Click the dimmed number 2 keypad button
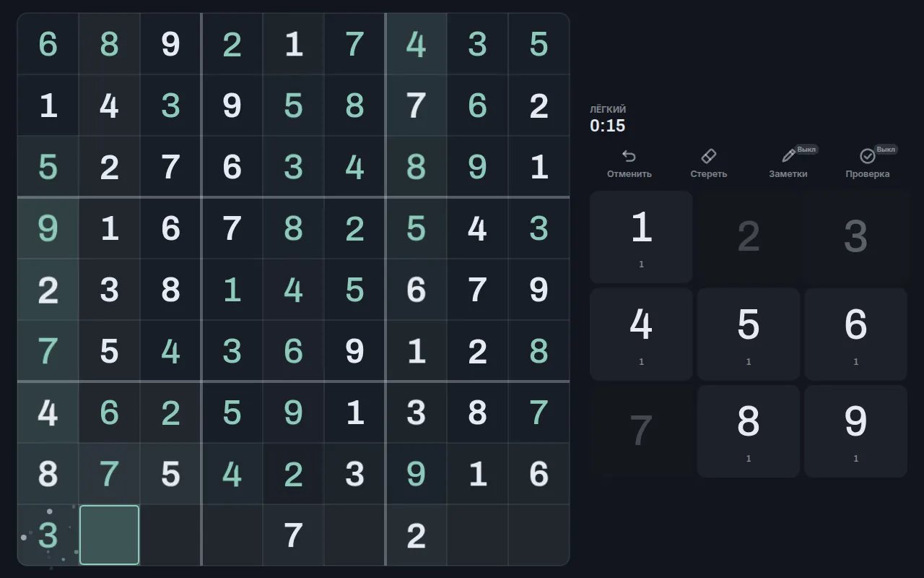This screenshot has height=578, width=924. pos(749,237)
